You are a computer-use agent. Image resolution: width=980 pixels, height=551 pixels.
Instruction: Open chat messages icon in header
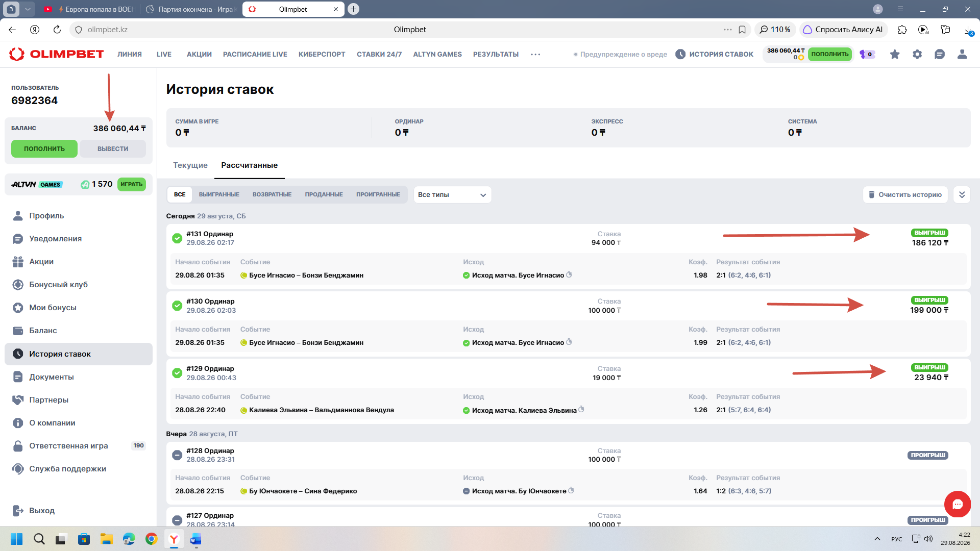940,54
